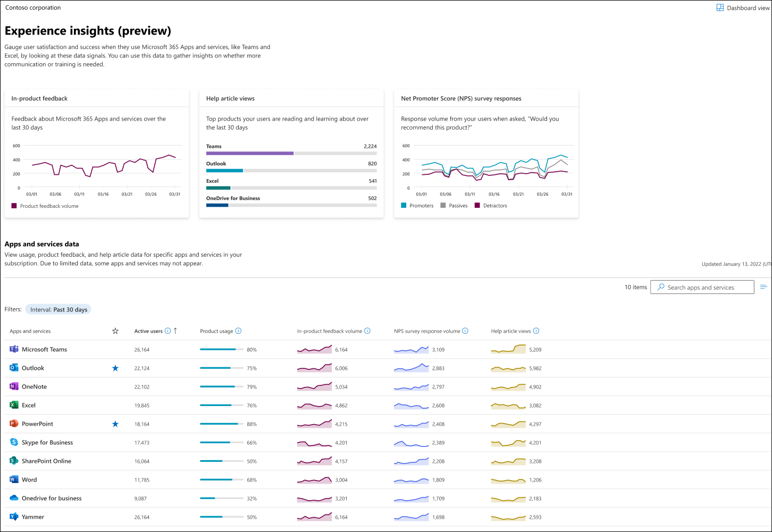The height and width of the screenshot is (532, 772).
Task: Select the Microsoft Teams app icon
Action: click(14, 349)
